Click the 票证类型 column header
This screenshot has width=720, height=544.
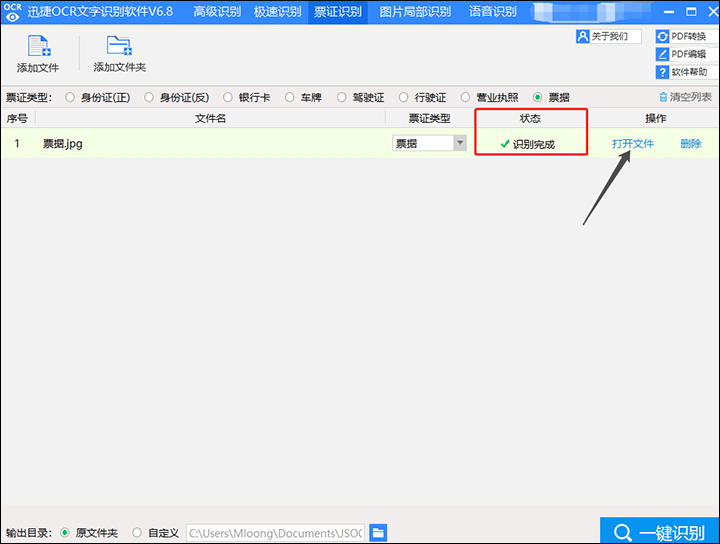point(429,118)
